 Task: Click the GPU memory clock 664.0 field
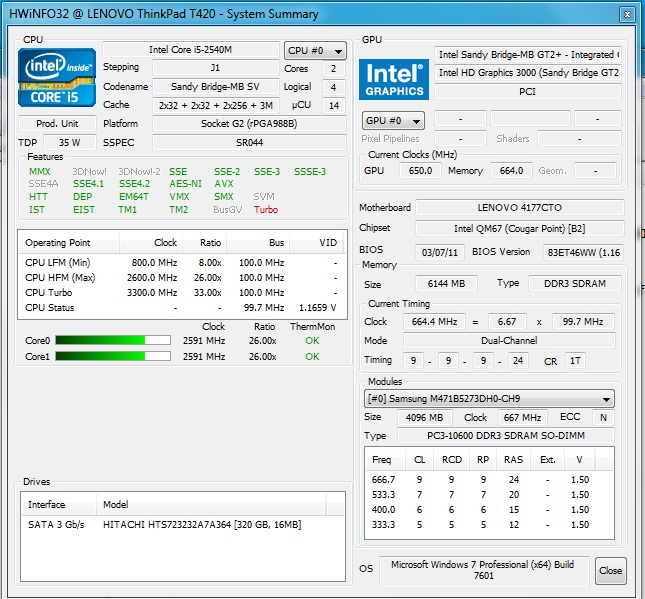click(511, 170)
